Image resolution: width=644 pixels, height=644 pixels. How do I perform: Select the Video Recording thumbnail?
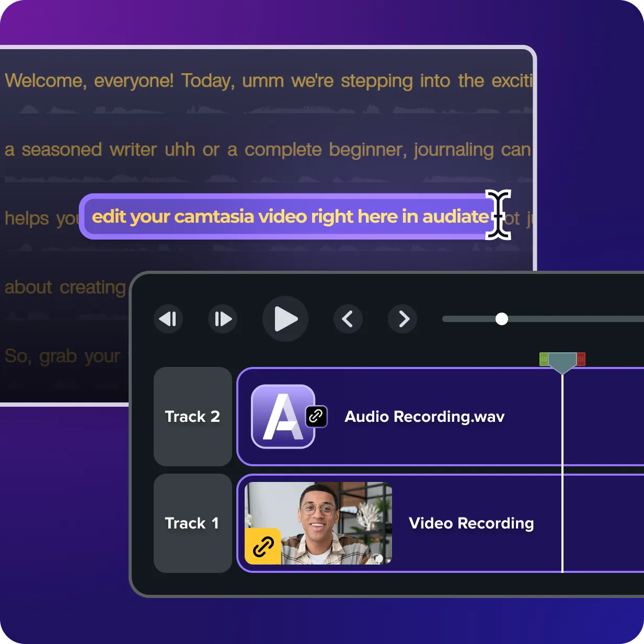click(318, 523)
